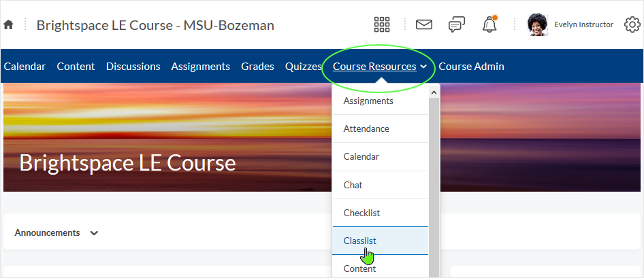Open Content in the navbar
Screen dimensions: 644x278
(76, 67)
